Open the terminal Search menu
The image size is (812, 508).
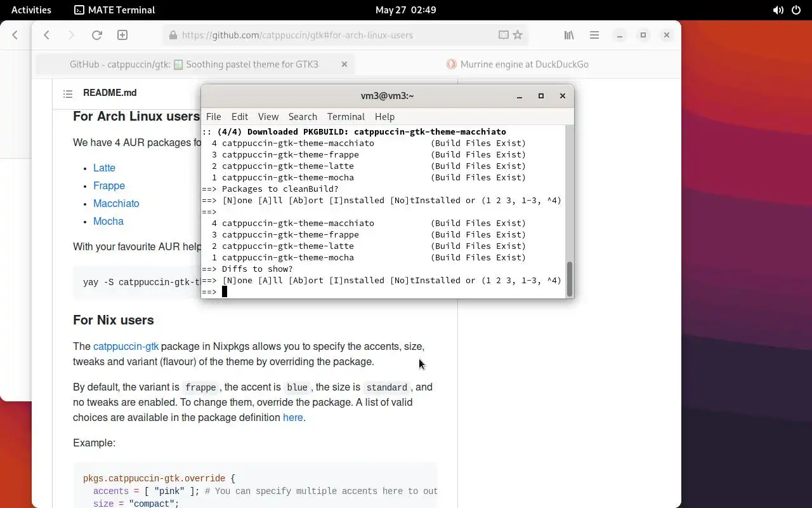point(303,116)
